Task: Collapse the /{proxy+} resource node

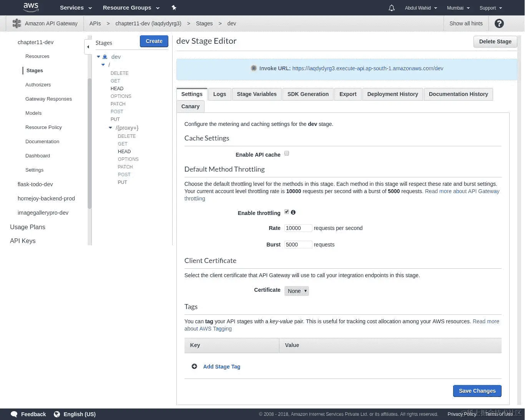Action: click(x=110, y=128)
